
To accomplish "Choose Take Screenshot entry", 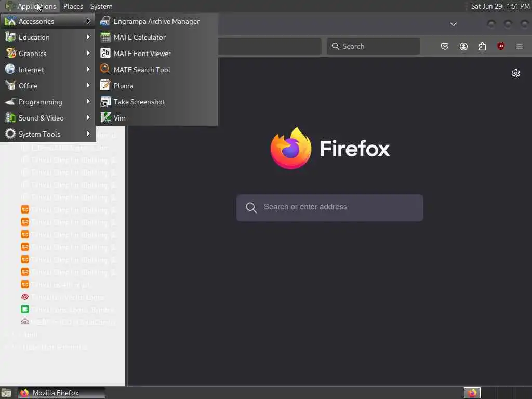I will click(157, 102).
